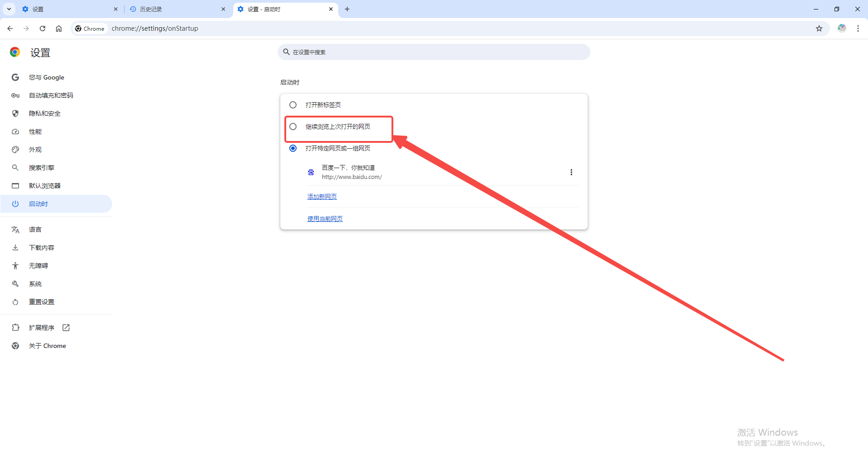Click the 关于 Chrome logo icon
The image size is (868, 470).
coord(15,346)
